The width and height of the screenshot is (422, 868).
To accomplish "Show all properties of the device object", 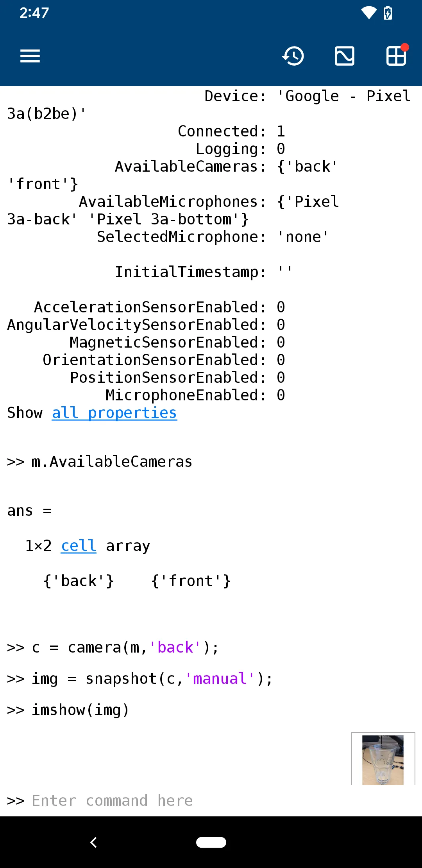I will click(114, 413).
